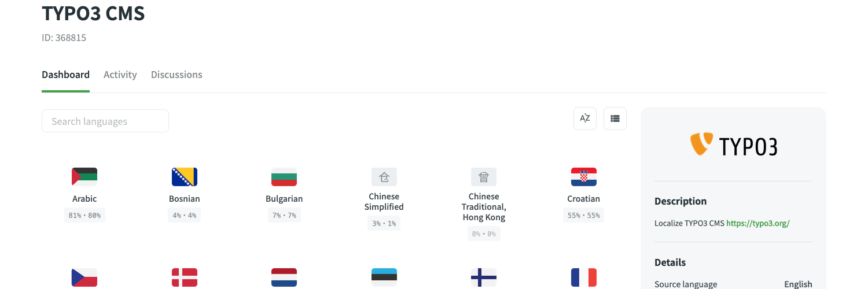Open Chinese Traditional, Hong Kong icon
The height and width of the screenshot is (289, 868).
click(484, 176)
